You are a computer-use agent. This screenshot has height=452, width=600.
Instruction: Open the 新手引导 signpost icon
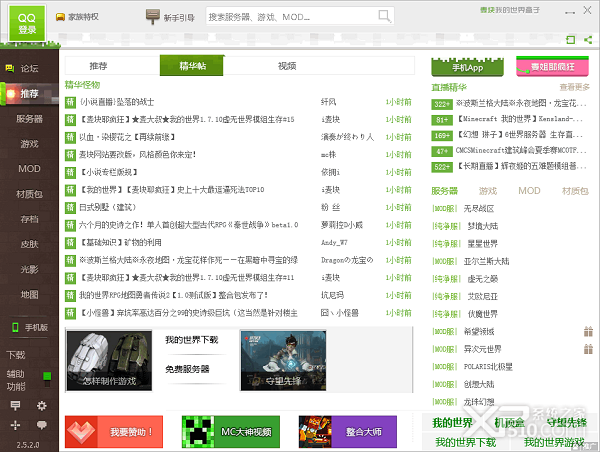(153, 17)
